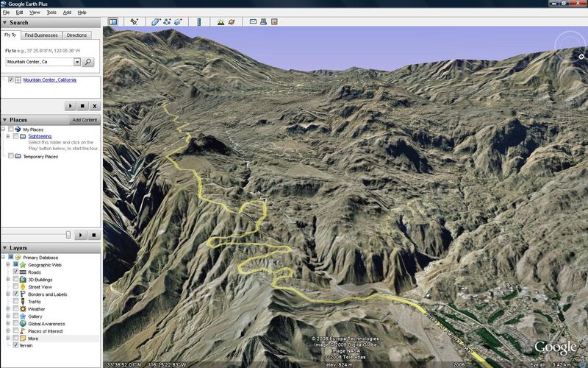Print the current view icon
Screen dimensions: 588x368
click(x=264, y=22)
